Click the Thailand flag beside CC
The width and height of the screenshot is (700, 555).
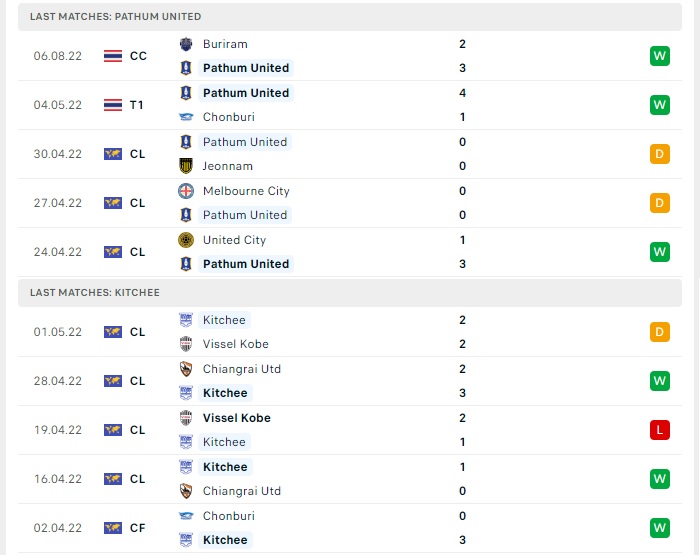(x=112, y=56)
